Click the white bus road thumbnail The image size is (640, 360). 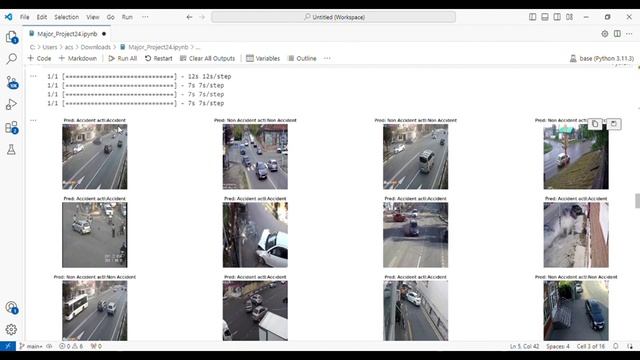coord(95,311)
